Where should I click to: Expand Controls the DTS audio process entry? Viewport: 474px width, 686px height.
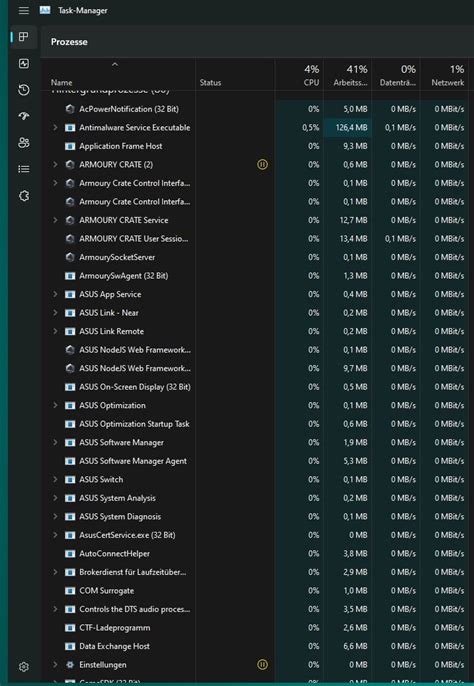click(x=55, y=609)
